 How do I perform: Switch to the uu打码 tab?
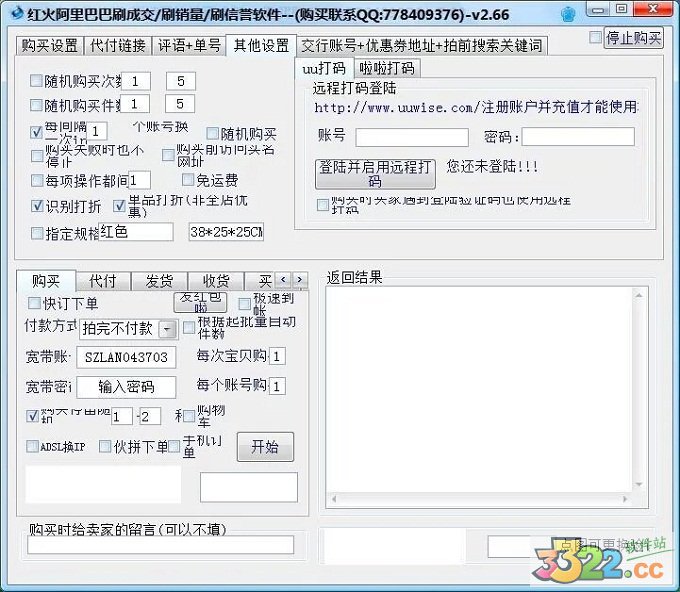click(324, 68)
